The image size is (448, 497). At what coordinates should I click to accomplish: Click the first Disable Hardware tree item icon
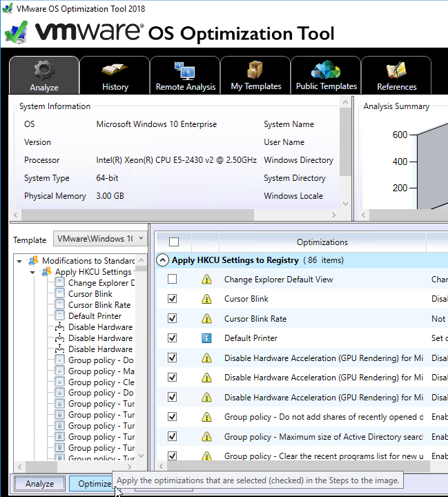pos(59,327)
